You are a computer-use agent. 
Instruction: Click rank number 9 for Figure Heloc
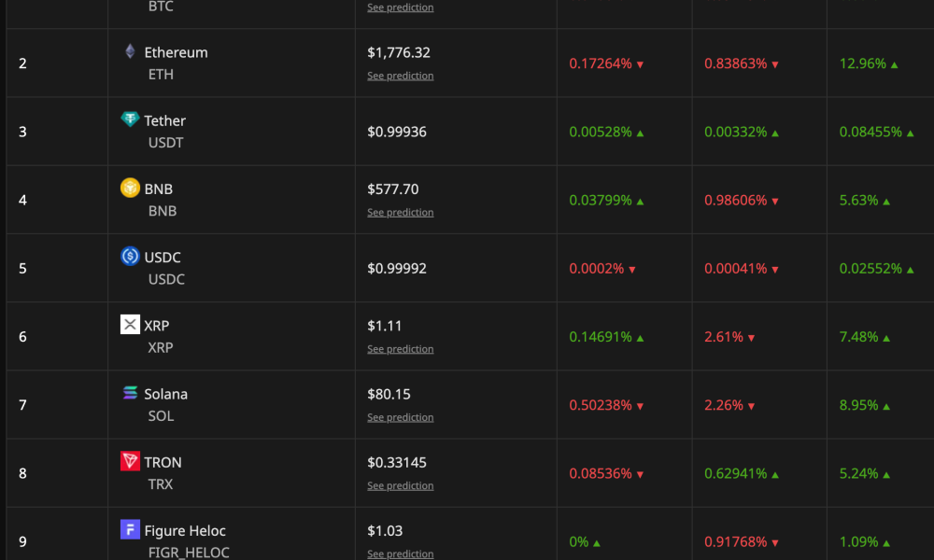pyautogui.click(x=22, y=542)
